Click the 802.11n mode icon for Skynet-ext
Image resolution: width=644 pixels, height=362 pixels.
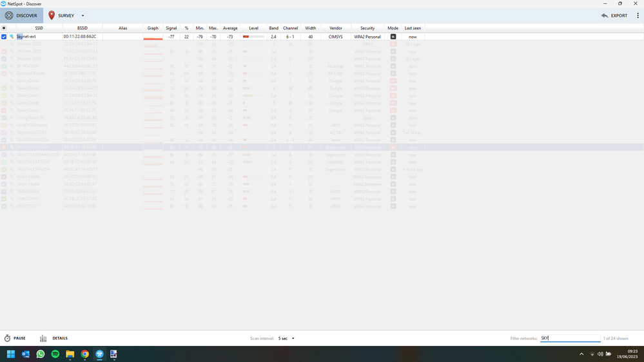(393, 37)
